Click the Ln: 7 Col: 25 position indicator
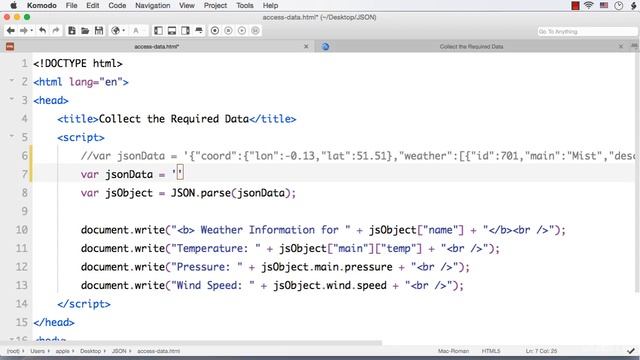Viewport: 640px width, 360px height. click(541, 351)
